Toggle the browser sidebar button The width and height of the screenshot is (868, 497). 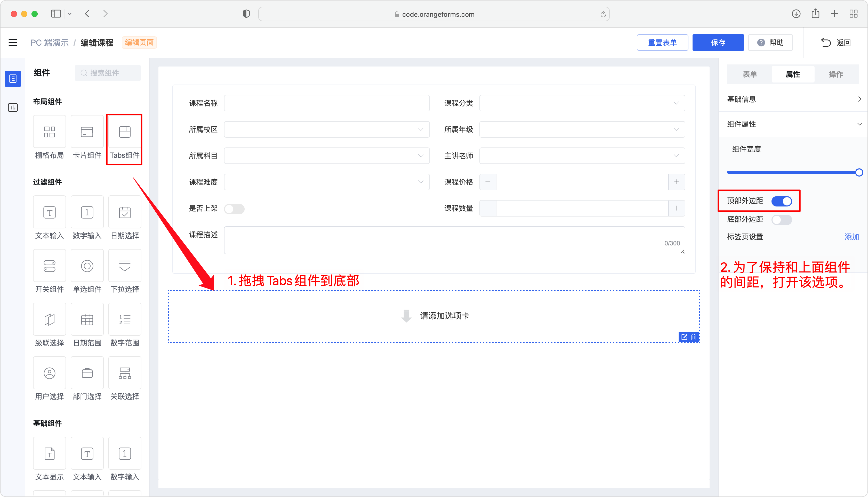pyautogui.click(x=56, y=14)
